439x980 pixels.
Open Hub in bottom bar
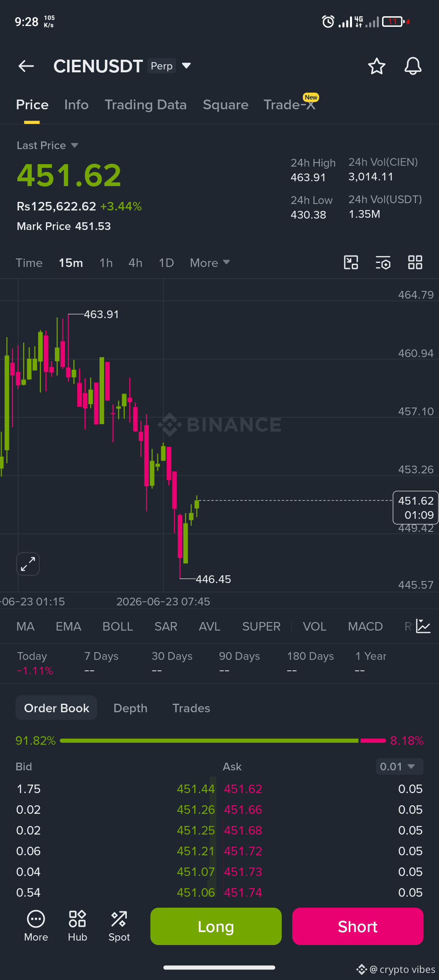pos(77,926)
